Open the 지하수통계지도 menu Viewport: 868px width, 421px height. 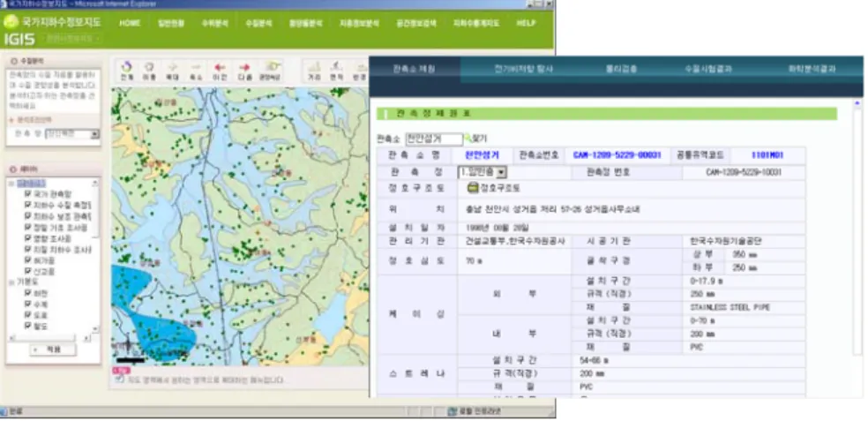pyautogui.click(x=476, y=23)
